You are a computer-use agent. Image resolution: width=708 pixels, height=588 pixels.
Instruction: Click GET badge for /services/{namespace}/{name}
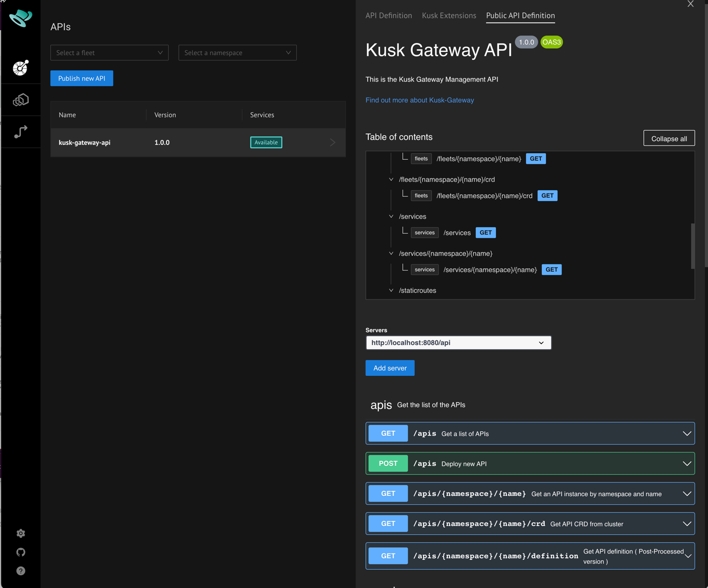(x=552, y=270)
